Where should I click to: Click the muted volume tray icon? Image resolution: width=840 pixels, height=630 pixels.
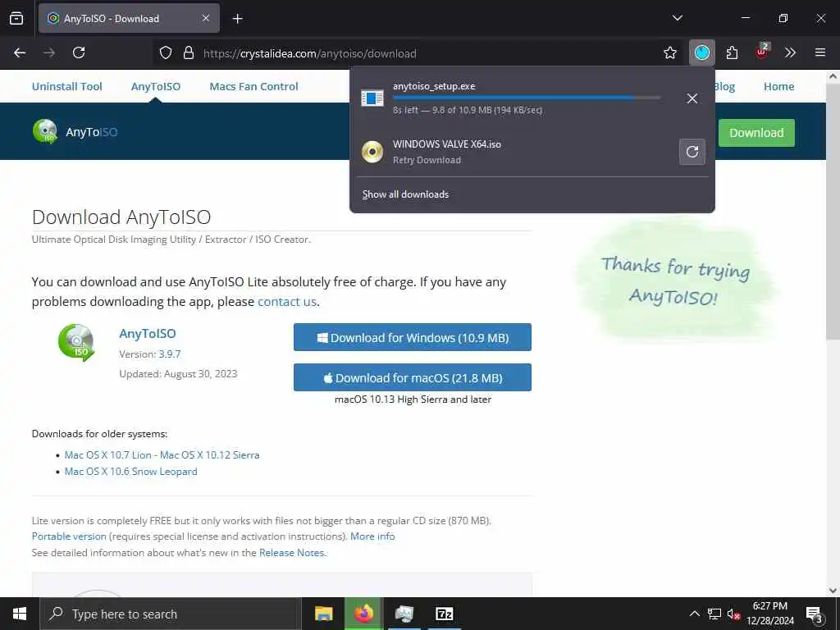point(733,614)
